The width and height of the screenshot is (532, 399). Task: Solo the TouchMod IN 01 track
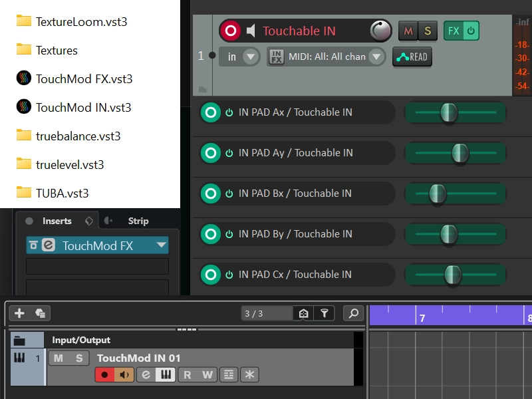[x=79, y=358]
